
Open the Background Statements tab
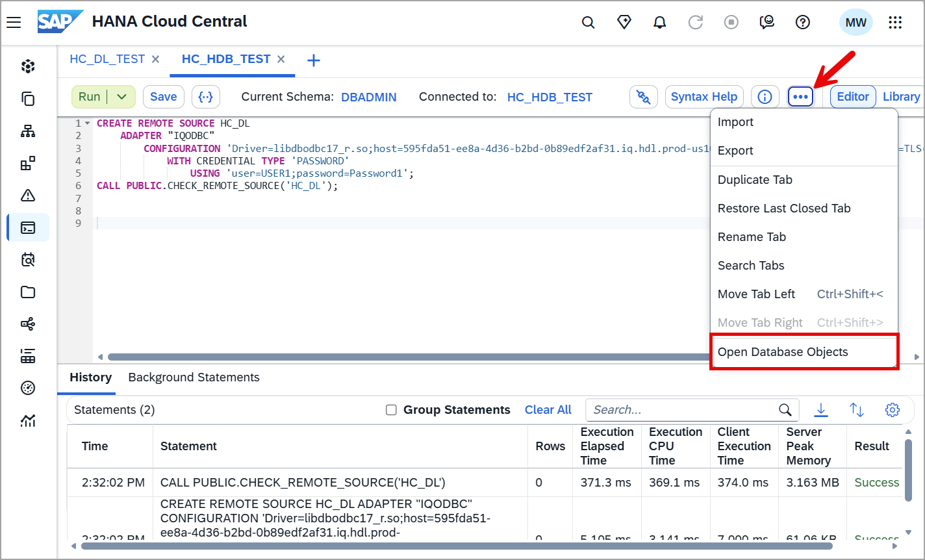194,377
